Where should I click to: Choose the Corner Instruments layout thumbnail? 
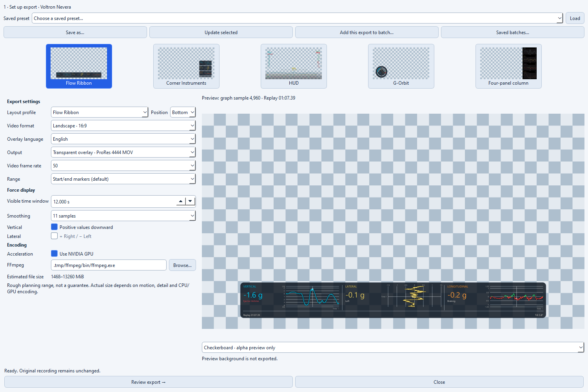[186, 66]
